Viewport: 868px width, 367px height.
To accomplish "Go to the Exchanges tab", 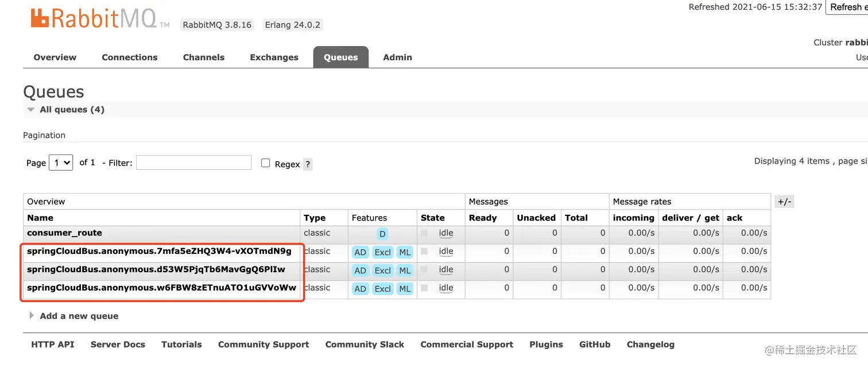I will [x=274, y=57].
